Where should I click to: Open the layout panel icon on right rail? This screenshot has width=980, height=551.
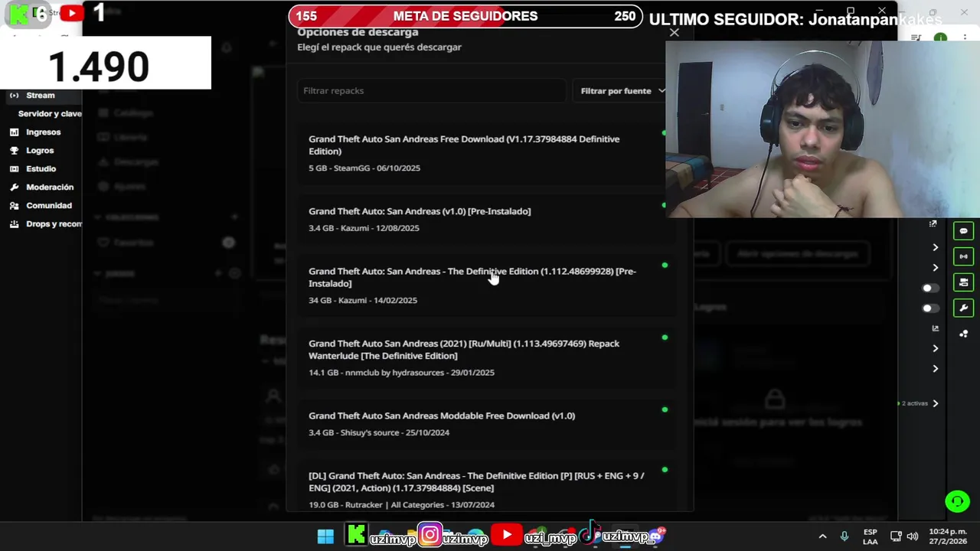(x=963, y=282)
